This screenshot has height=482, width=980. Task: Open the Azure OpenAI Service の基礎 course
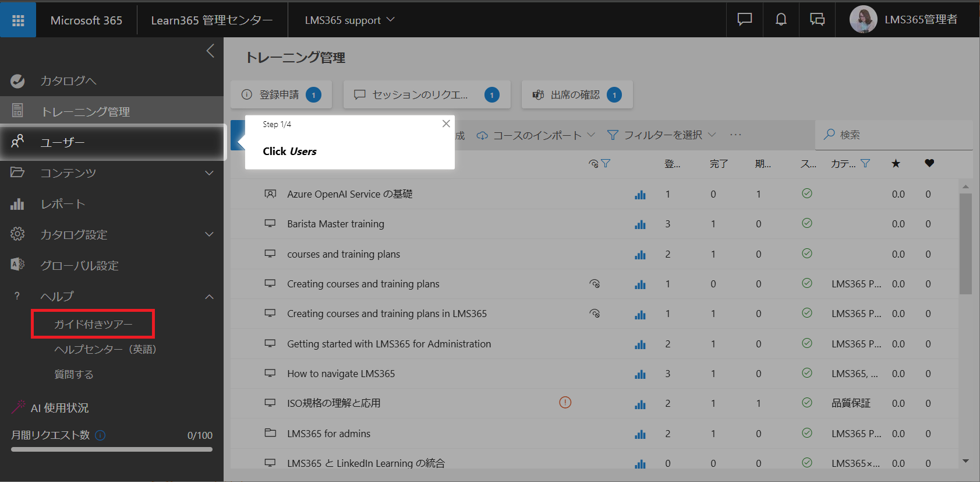tap(349, 194)
